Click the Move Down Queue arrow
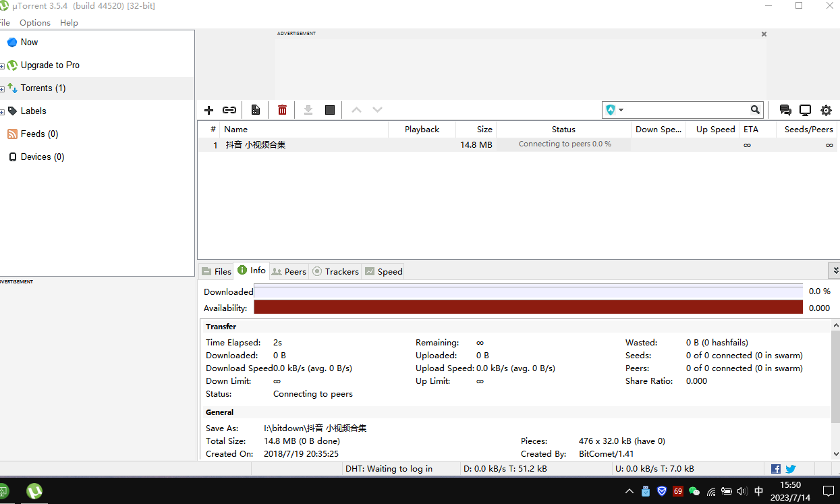The width and height of the screenshot is (840, 504). point(377,110)
